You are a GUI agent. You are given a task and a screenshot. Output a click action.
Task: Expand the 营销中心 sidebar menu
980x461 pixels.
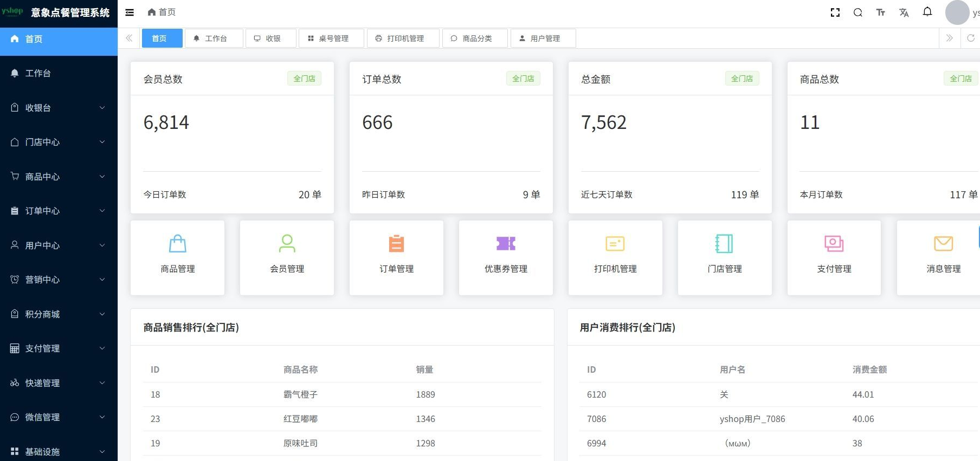tap(59, 280)
